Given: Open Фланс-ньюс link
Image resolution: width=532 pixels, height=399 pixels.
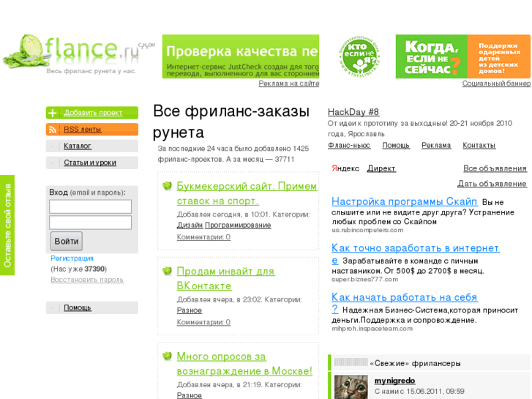Looking at the screenshot, I should (349, 146).
